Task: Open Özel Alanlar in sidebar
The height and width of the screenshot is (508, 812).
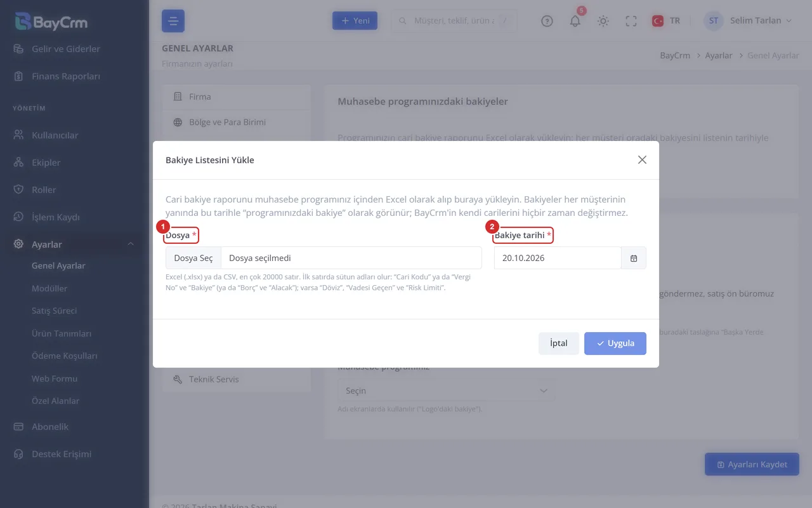Action: tap(56, 401)
